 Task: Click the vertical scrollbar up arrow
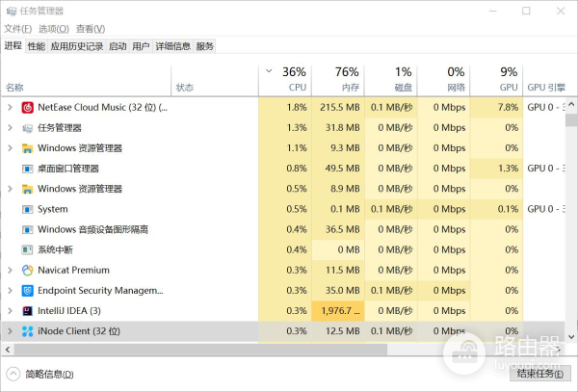tap(571, 105)
